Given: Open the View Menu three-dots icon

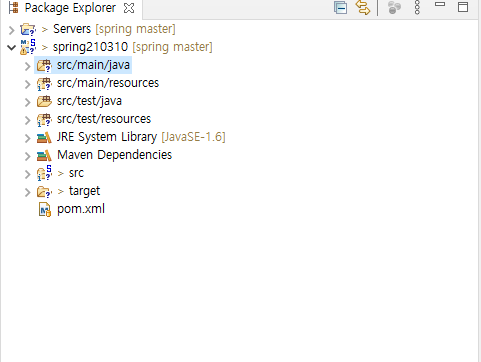Looking at the screenshot, I should 417,8.
